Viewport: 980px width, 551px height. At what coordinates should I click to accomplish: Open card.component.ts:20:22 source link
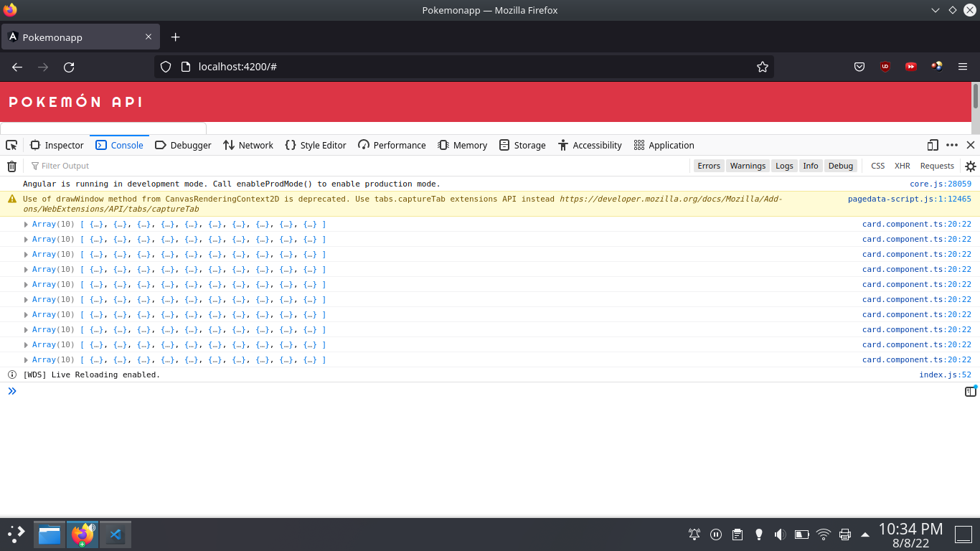(x=917, y=224)
